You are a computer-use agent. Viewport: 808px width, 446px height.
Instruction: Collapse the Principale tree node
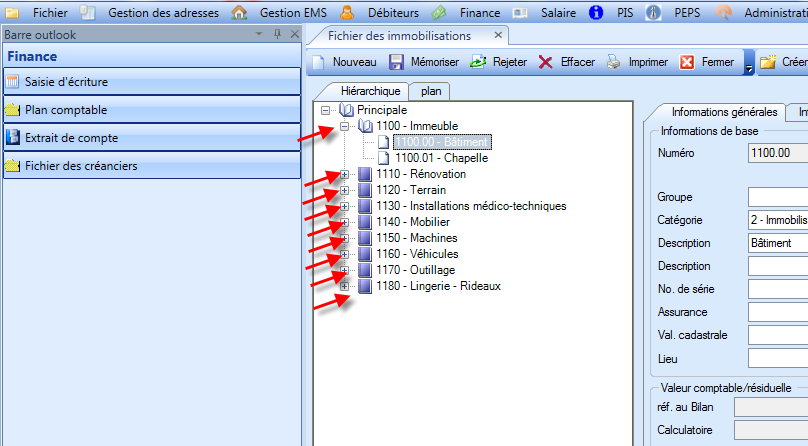pos(325,110)
